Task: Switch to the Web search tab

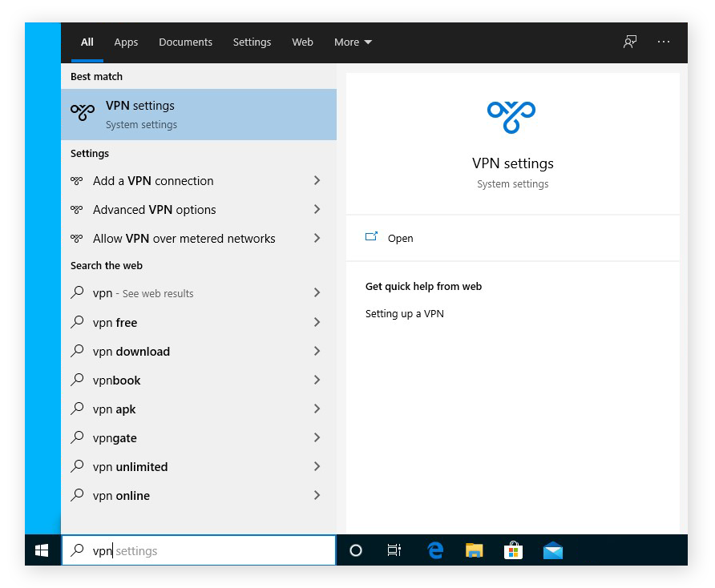Action: [302, 42]
